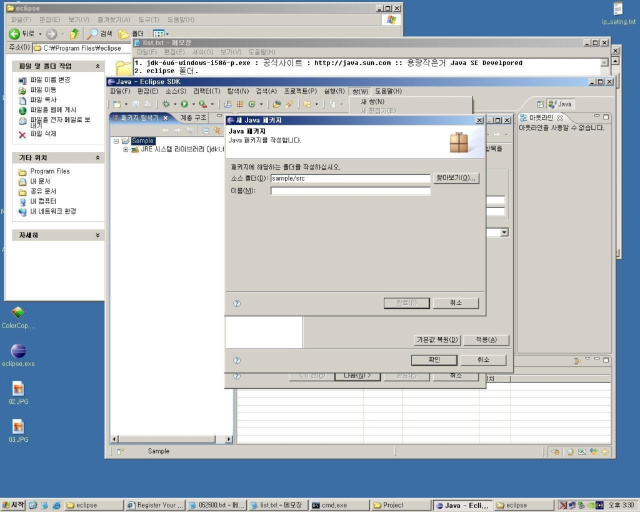Expand the details panel in Explorer sidebar
Screen dimensions: 640x512
coord(98,235)
